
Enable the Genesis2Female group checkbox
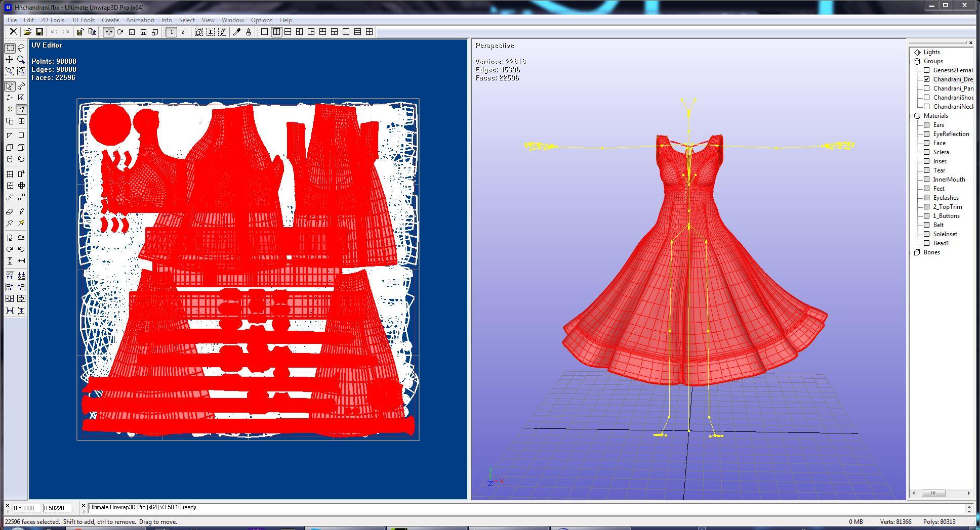(x=927, y=70)
